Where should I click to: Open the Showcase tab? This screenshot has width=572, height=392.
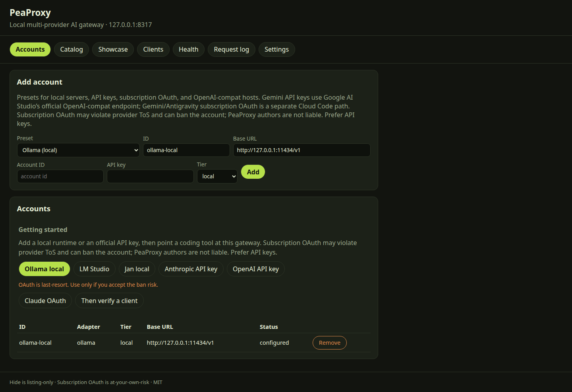113,49
